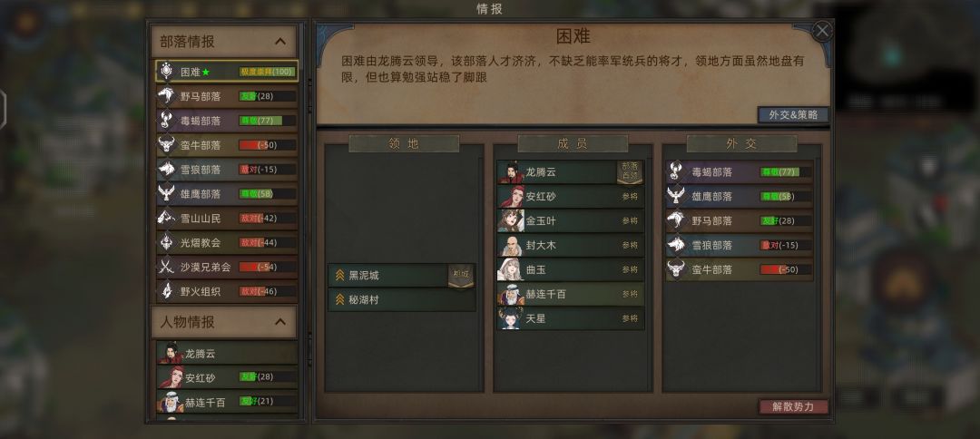Click the 雄鹰部落 eagle emblem in left list
Image resolution: width=980 pixels, height=439 pixels.
coord(166,193)
